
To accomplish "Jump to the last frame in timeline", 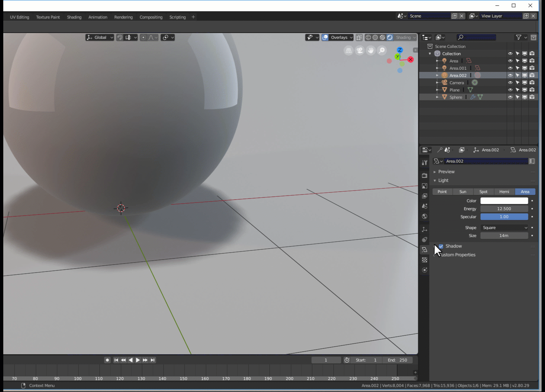I will coord(153,360).
